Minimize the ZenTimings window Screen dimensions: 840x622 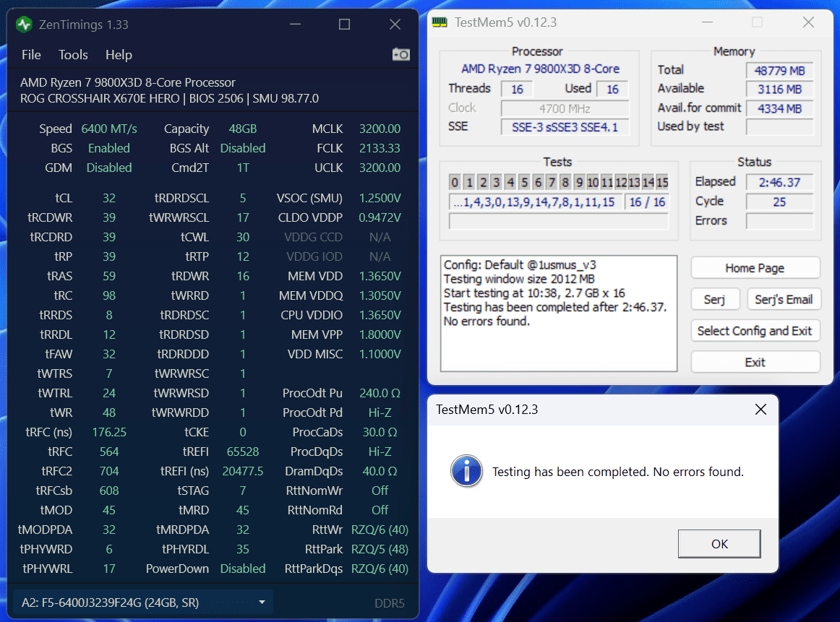295,24
